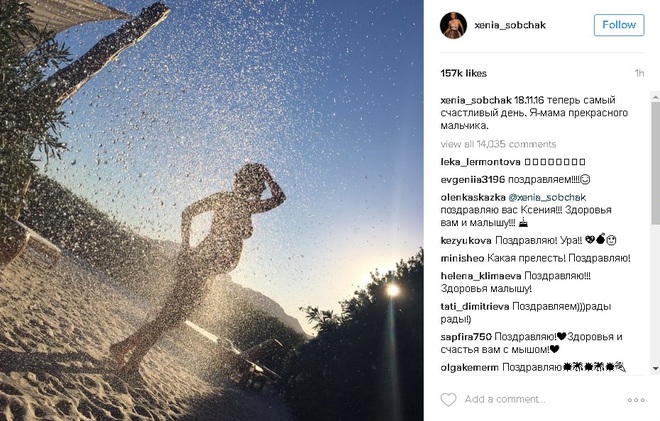Viewport: 660px width, 421px height.
Task: Open the three-dot more options menu
Action: [x=636, y=400]
